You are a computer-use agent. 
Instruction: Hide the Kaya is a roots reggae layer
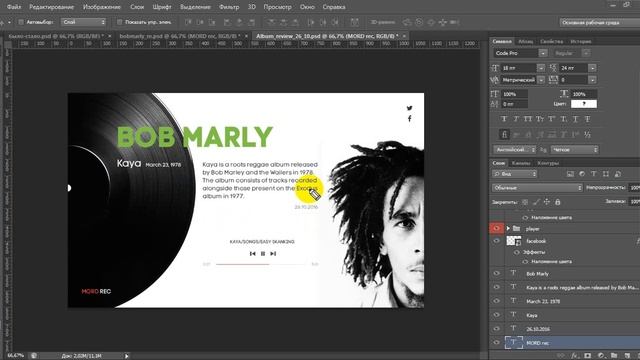tap(496, 287)
